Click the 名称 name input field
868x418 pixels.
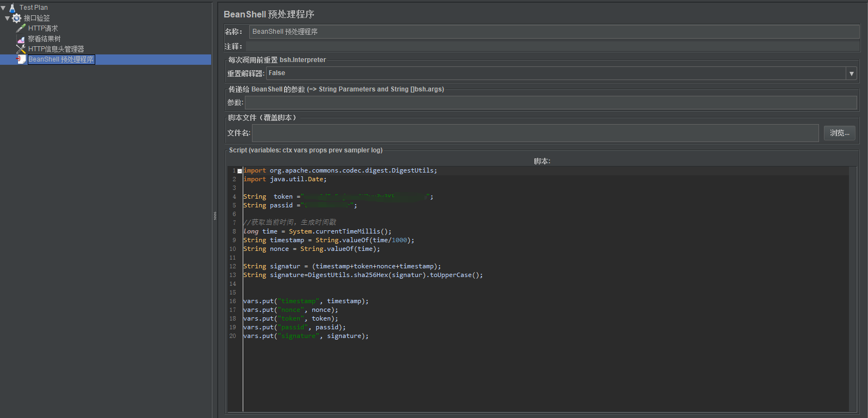[554, 32]
